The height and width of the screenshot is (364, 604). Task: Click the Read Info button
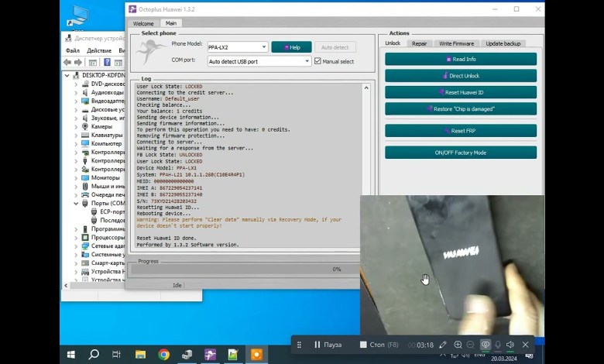point(460,59)
